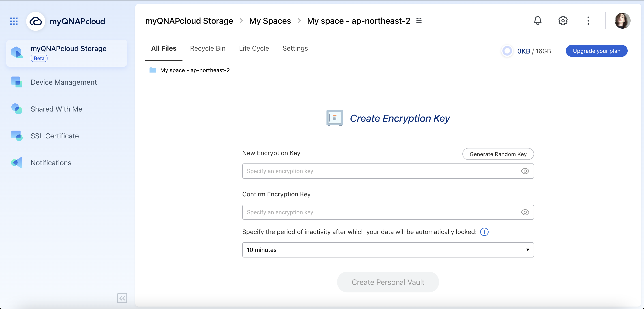The height and width of the screenshot is (309, 644).
Task: Open the user profile avatar
Action: click(622, 21)
